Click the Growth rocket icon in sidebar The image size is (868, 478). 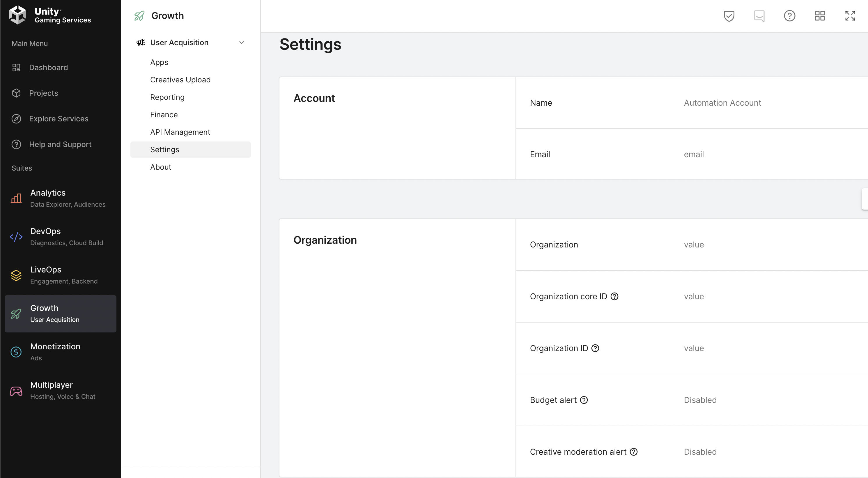click(16, 314)
